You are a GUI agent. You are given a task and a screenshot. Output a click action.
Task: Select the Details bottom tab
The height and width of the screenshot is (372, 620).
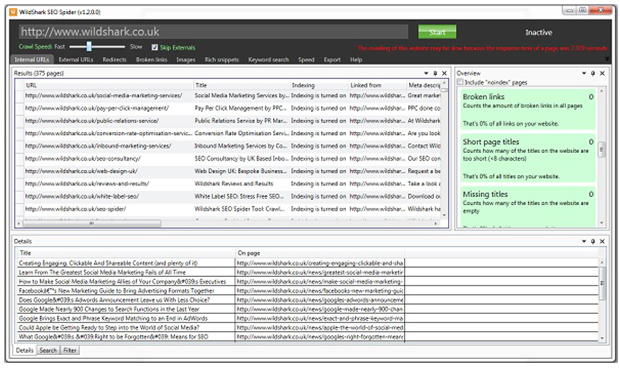(25, 350)
